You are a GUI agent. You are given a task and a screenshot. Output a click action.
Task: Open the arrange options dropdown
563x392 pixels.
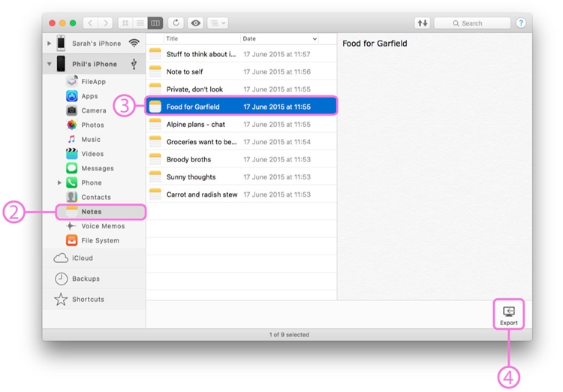pos(218,23)
